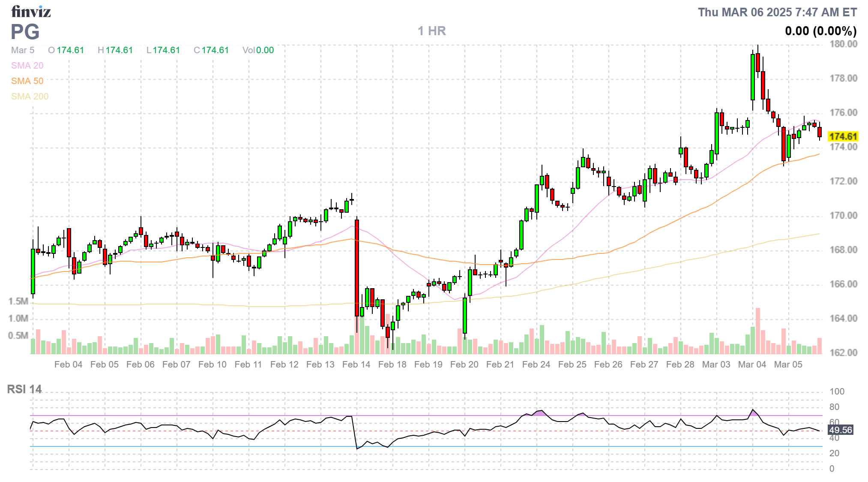The width and height of the screenshot is (868, 482).
Task: Click the Feb 24 date axis label
Action: coord(536,365)
